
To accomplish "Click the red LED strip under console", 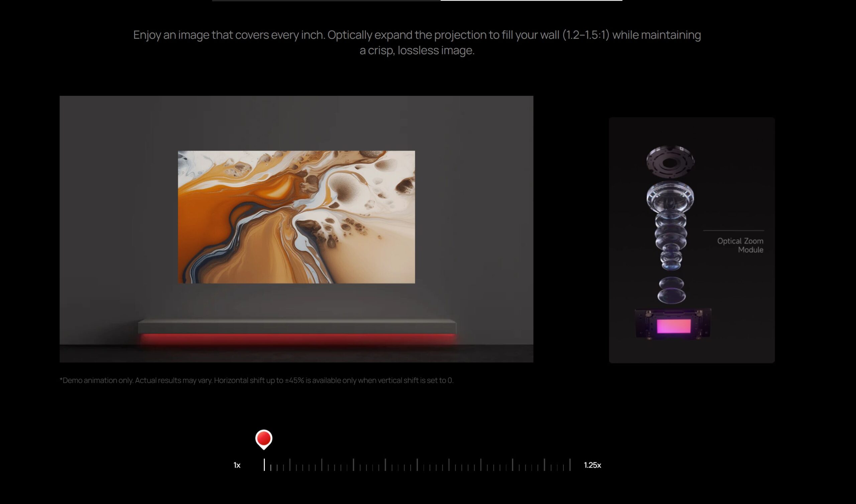I will point(298,337).
